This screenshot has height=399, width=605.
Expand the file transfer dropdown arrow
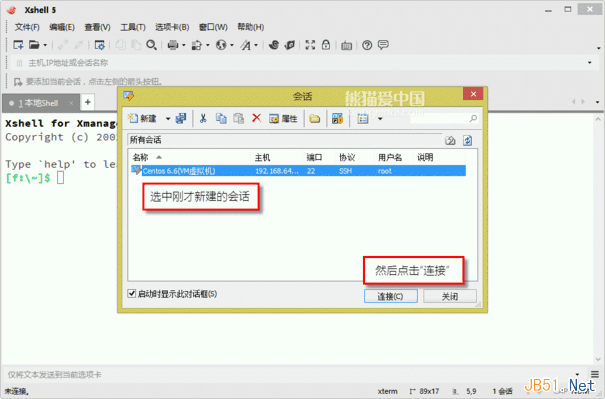(x=208, y=46)
